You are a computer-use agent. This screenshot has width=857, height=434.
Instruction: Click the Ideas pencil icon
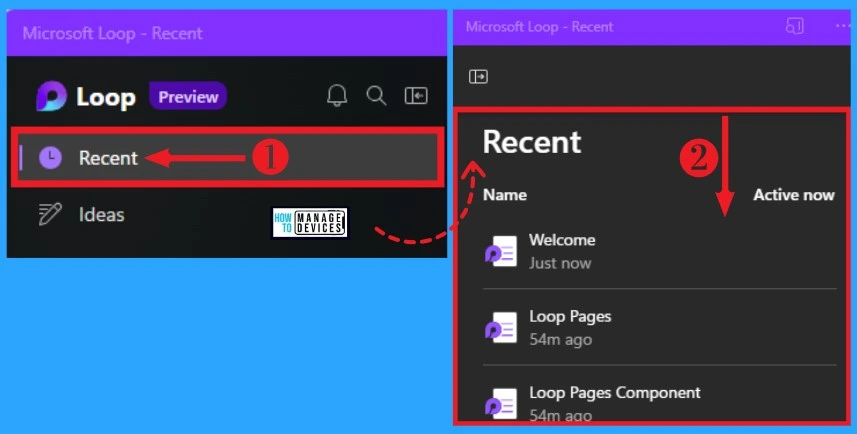[x=50, y=214]
